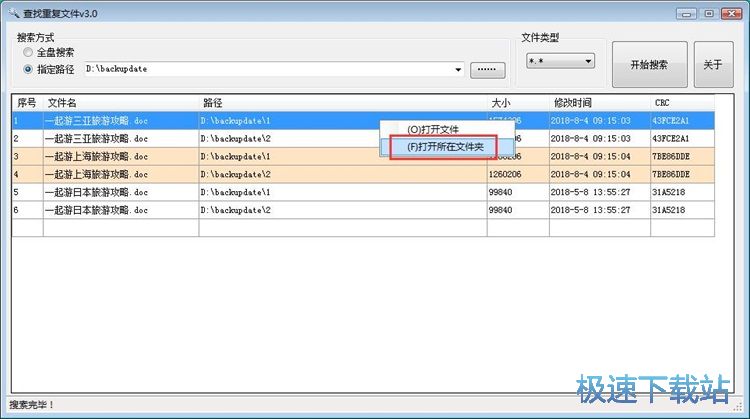Click CRC 31A5218 in row 5
The image size is (750, 419).
669,192
